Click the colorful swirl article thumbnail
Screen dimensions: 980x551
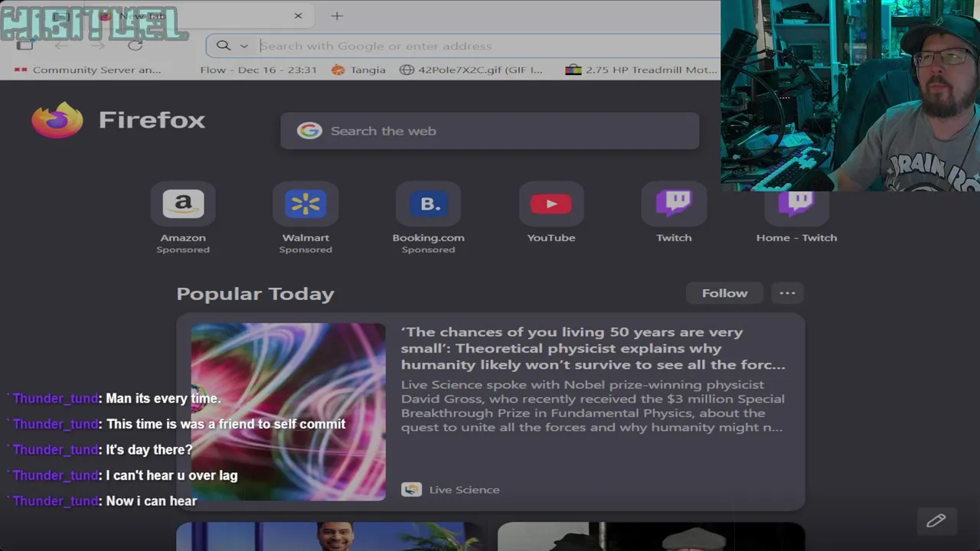[289, 412]
